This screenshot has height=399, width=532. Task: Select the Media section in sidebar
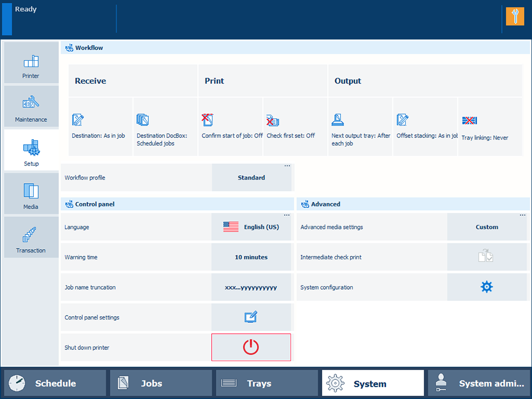(31, 194)
